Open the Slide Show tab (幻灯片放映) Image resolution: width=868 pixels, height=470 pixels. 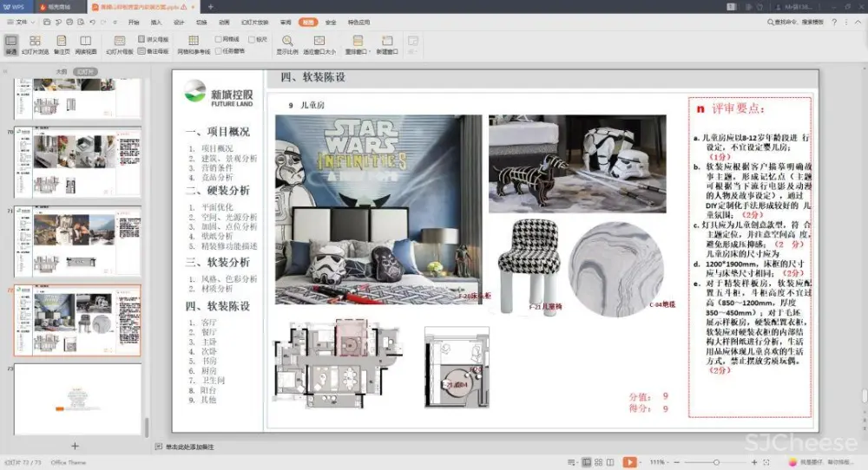254,22
